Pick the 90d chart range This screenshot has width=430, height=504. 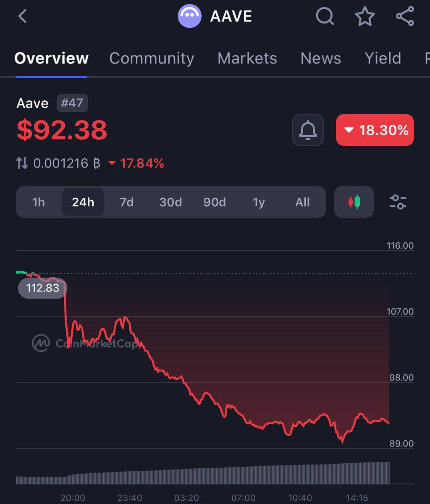point(215,202)
